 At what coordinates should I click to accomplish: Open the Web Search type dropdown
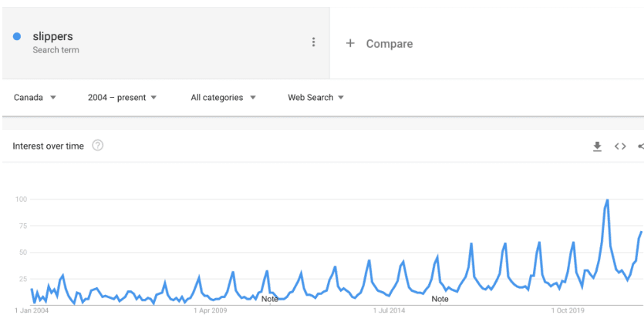(x=315, y=97)
